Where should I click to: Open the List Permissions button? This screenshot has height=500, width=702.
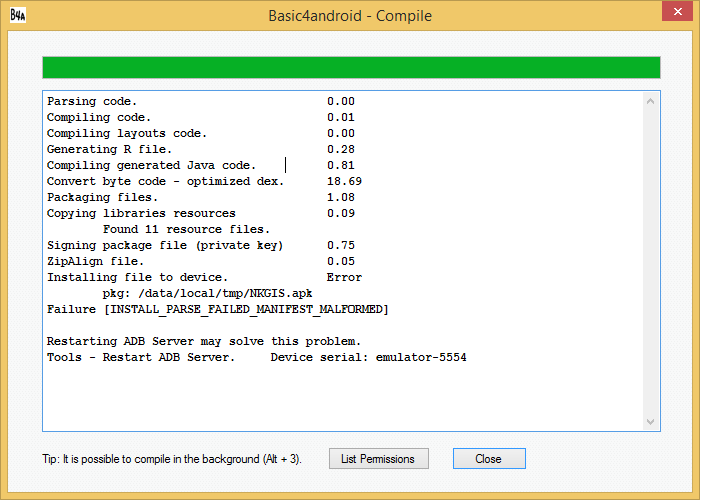(x=379, y=459)
